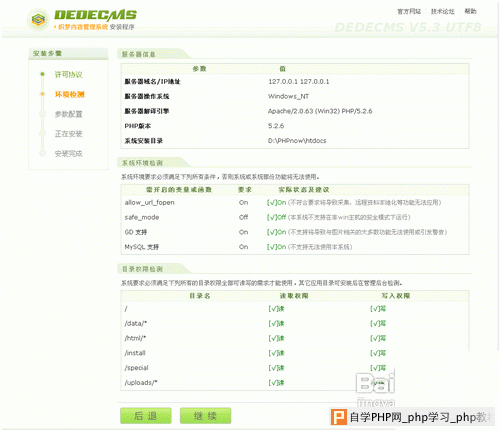Viewport: 500px width, 431px height.
Task: Open the 帮助 link
Action: 470,11
